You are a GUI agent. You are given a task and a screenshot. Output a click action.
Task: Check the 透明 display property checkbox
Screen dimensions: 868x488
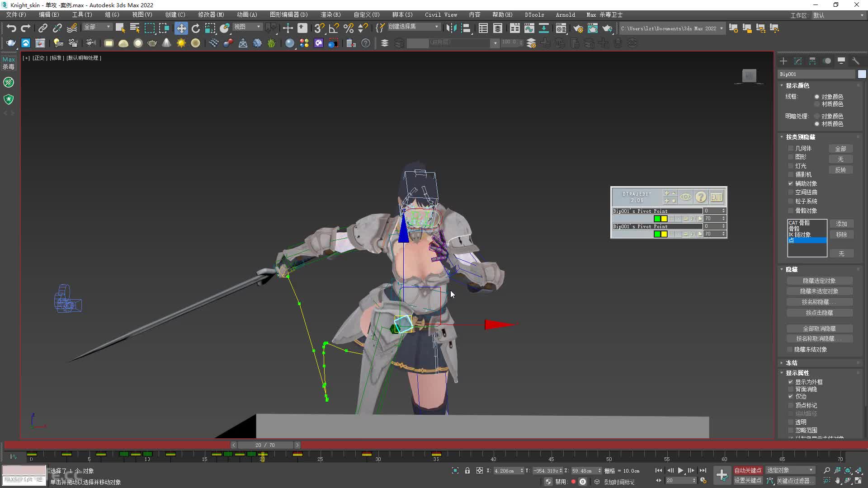pyautogui.click(x=791, y=422)
